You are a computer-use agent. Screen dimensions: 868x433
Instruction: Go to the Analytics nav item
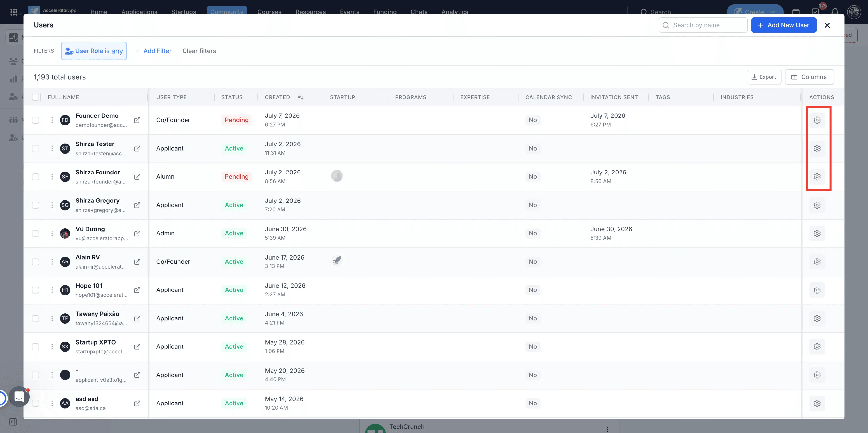(x=455, y=12)
